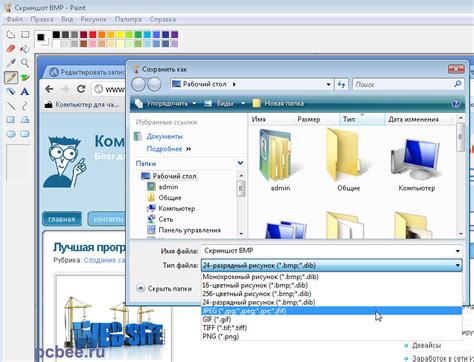This screenshot has height=362, width=474.
Task: Open the Документы favorite link
Action: (164, 136)
